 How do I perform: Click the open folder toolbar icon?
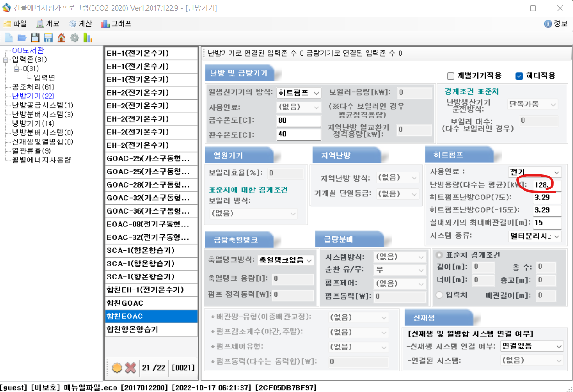click(22, 38)
